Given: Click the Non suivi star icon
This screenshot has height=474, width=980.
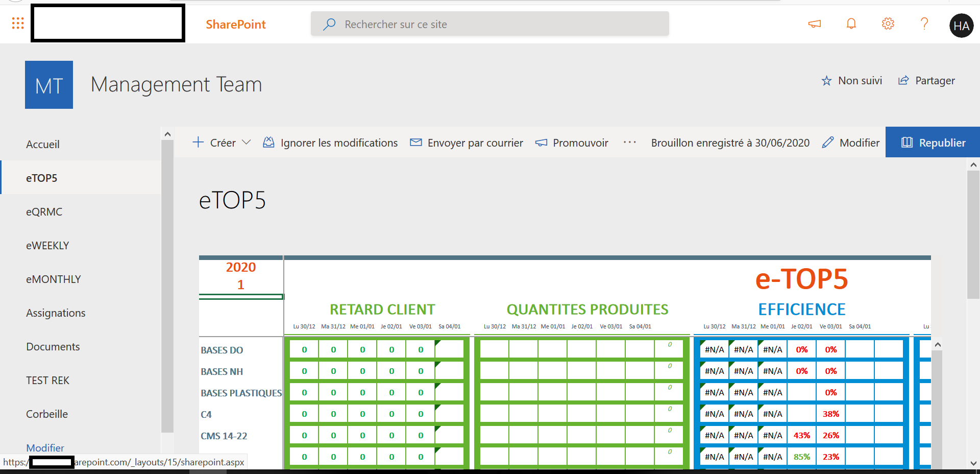Looking at the screenshot, I should pyautogui.click(x=826, y=81).
